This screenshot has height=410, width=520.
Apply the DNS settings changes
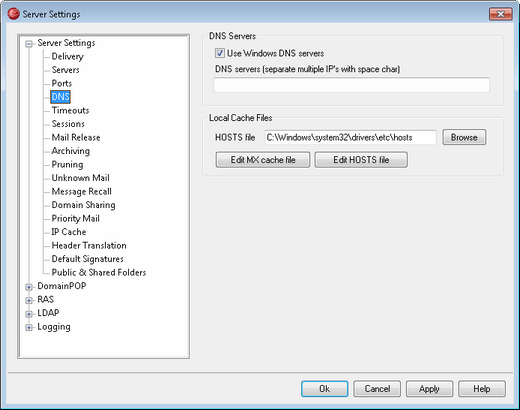(x=429, y=389)
